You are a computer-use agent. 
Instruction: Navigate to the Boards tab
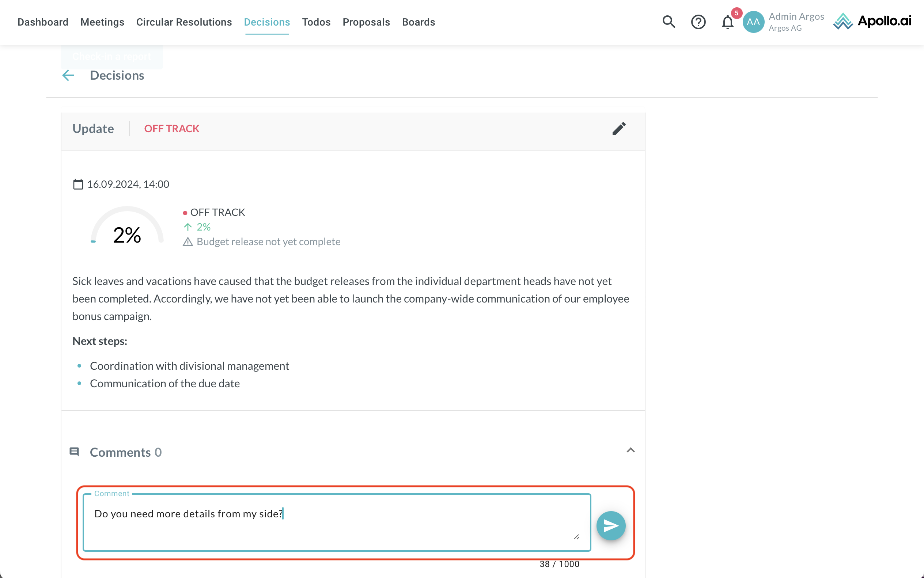[x=419, y=22]
